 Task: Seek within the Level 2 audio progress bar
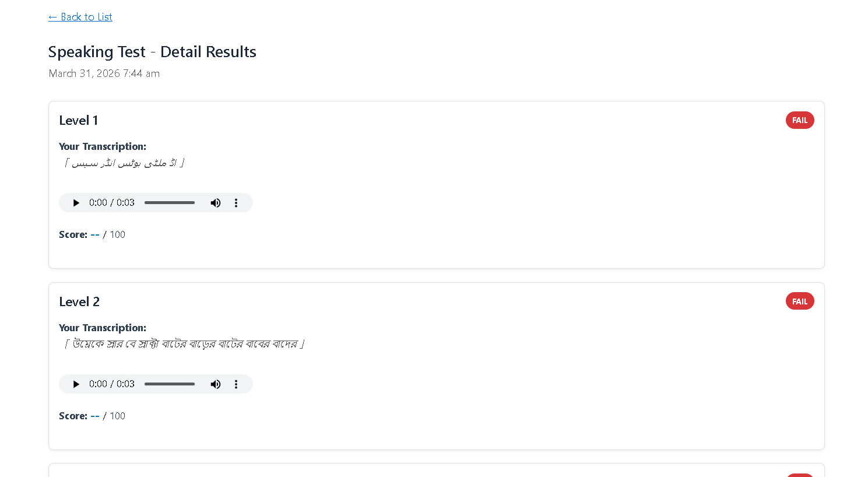point(170,384)
